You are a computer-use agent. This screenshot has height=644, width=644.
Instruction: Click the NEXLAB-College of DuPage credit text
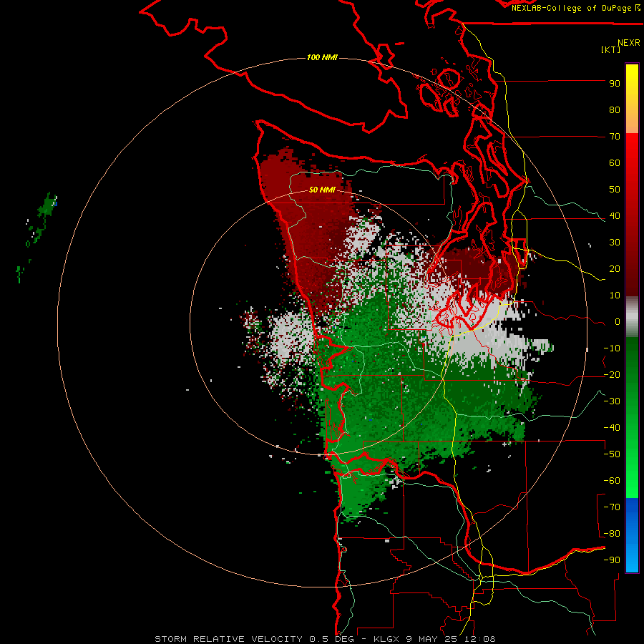(571, 8)
